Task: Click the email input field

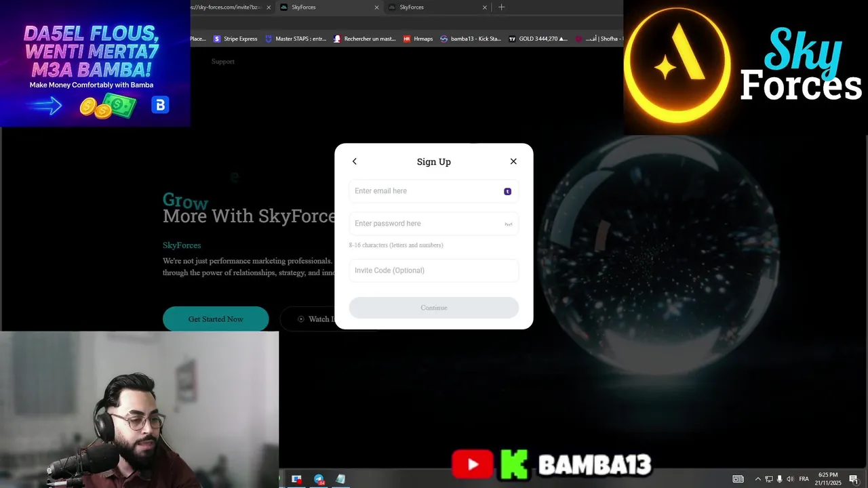Action: coord(434,191)
